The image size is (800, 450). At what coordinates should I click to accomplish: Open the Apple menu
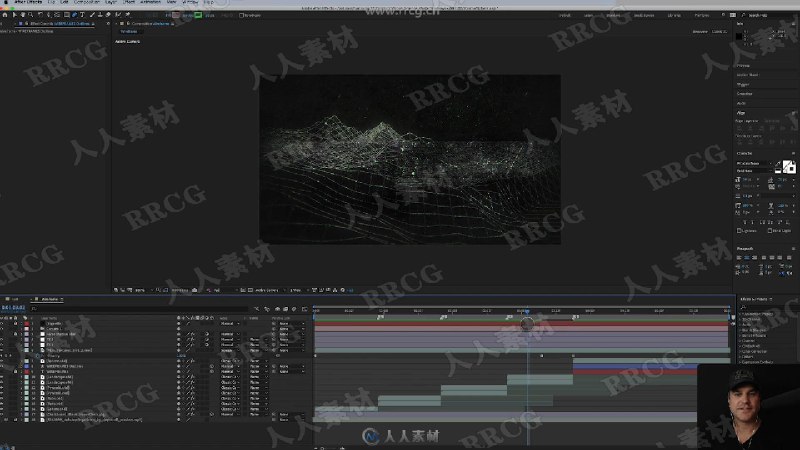point(6,2)
